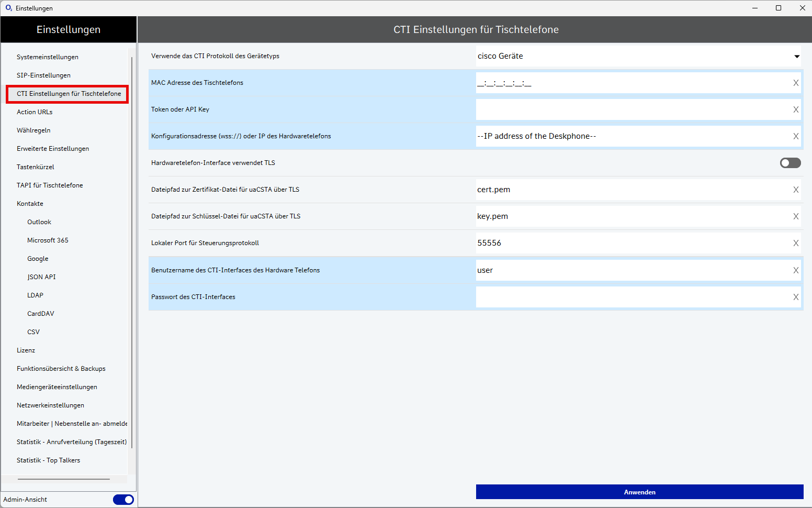Viewport: 812px width, 508px height.
Task: Clear the Konfigurationsadresse field using X icon
Action: point(795,136)
